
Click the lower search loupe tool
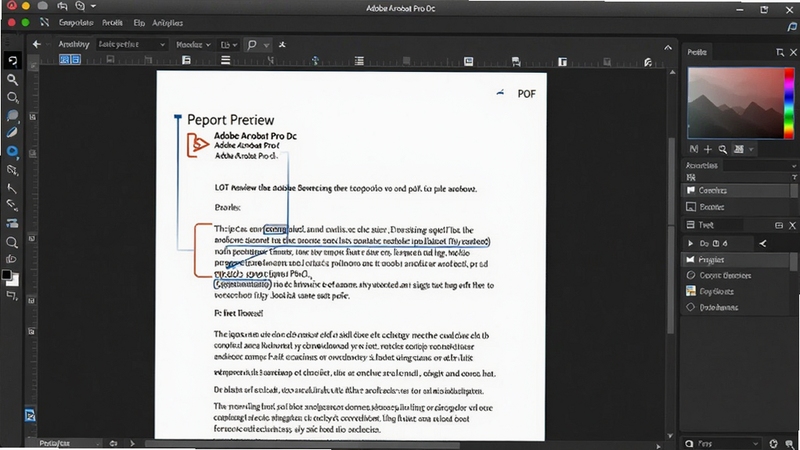coord(12,242)
